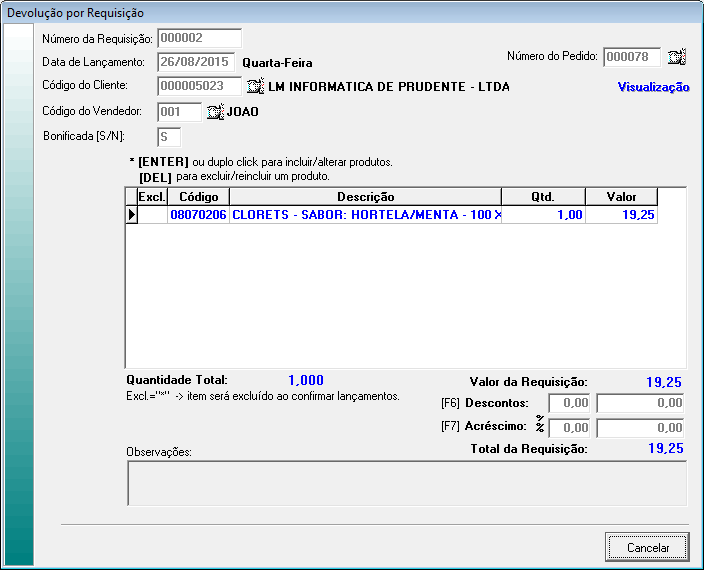Focus the Número da Requisição field
Screen dimensions: 704x570
(199, 38)
